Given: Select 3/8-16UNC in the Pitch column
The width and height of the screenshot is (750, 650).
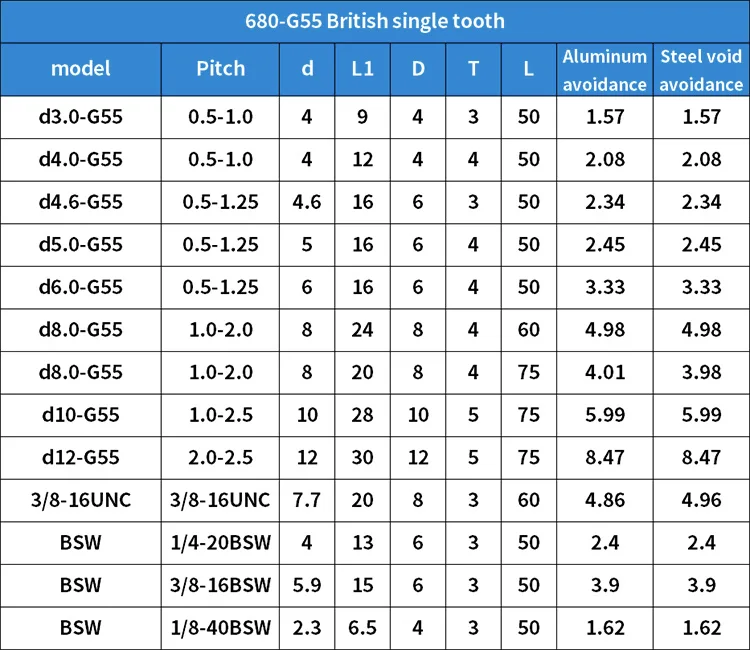Looking at the screenshot, I should (x=220, y=501).
